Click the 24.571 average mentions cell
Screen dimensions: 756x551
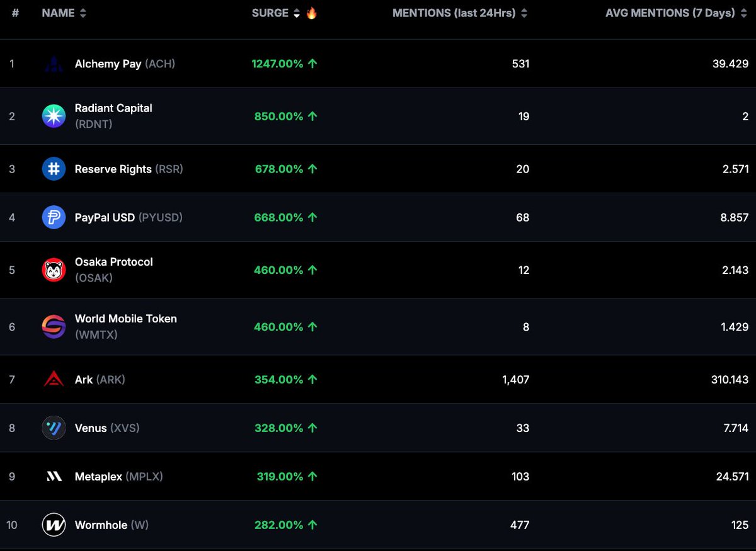(733, 477)
